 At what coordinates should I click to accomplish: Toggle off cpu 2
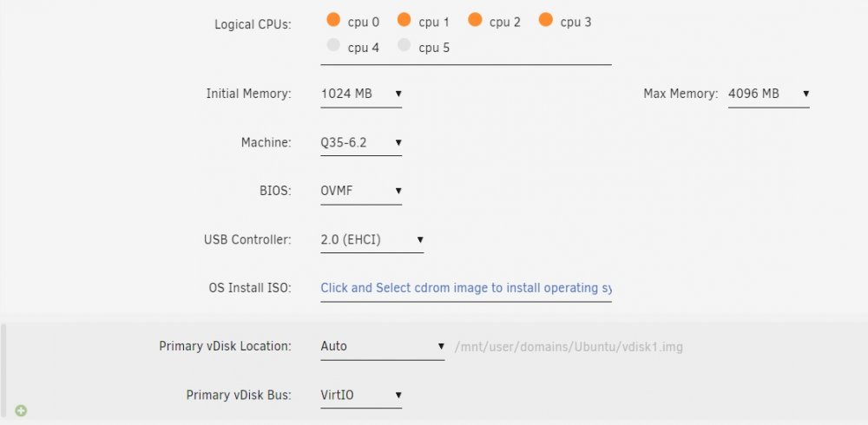tap(475, 19)
